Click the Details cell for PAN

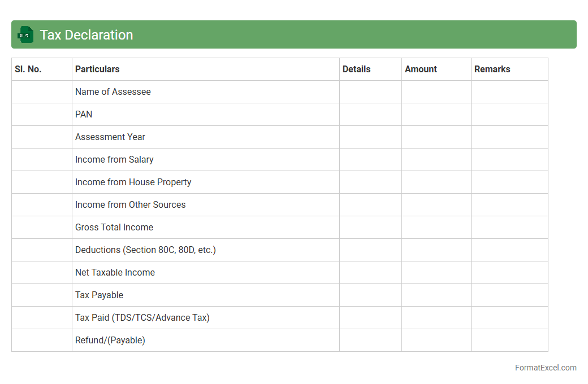pos(370,115)
